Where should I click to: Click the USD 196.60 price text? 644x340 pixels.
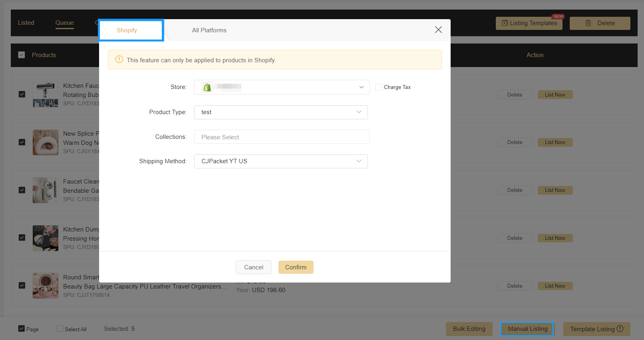[268, 290]
